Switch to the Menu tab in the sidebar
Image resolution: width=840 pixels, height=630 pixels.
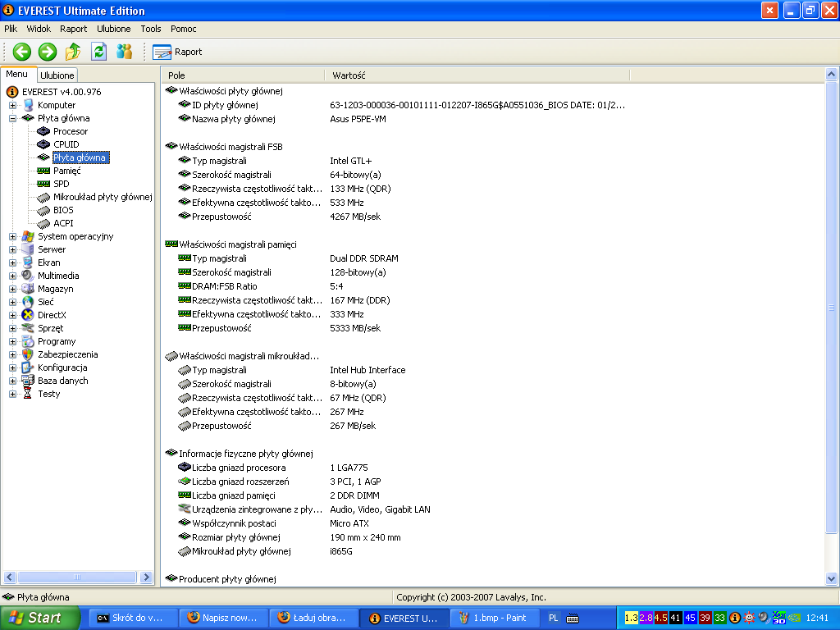click(x=17, y=75)
